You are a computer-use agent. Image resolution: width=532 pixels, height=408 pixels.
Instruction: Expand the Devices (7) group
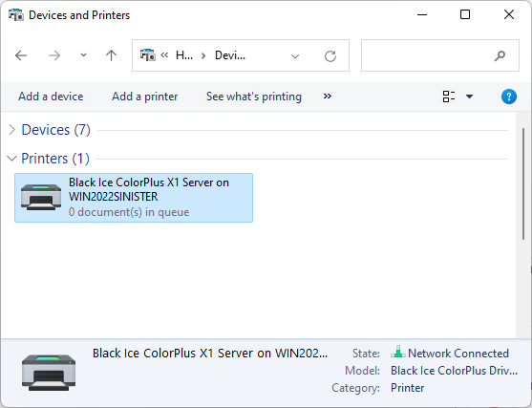click(x=12, y=130)
